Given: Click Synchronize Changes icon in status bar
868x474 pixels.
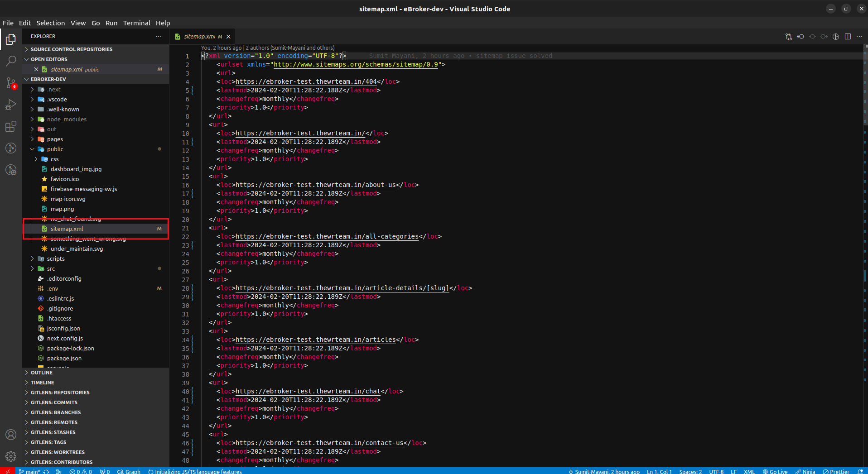Looking at the screenshot, I should (46, 471).
